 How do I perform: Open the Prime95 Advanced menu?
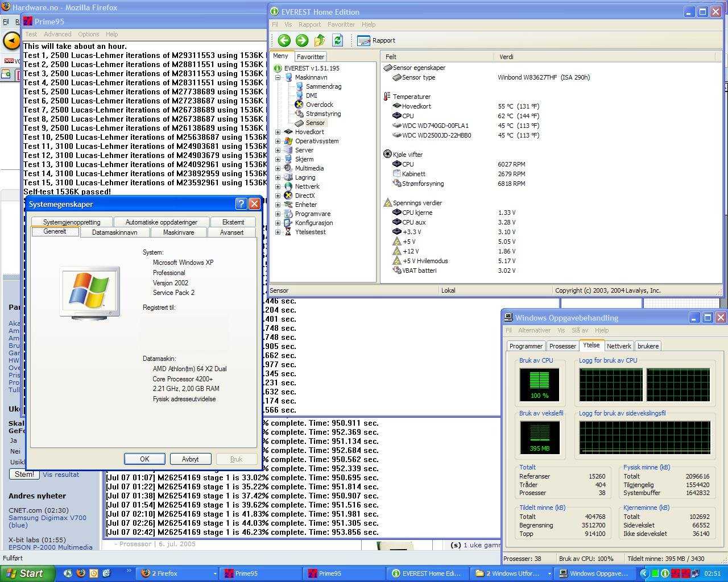click(x=57, y=34)
